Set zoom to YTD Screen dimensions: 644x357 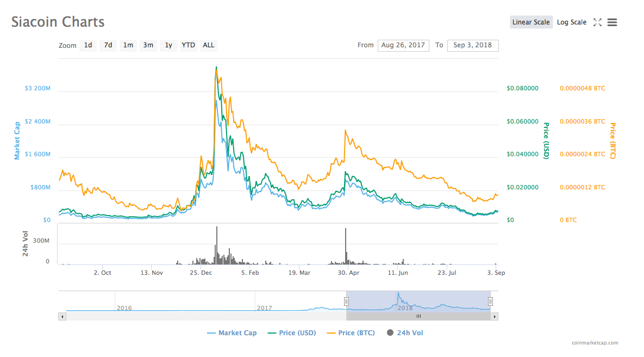click(x=189, y=45)
